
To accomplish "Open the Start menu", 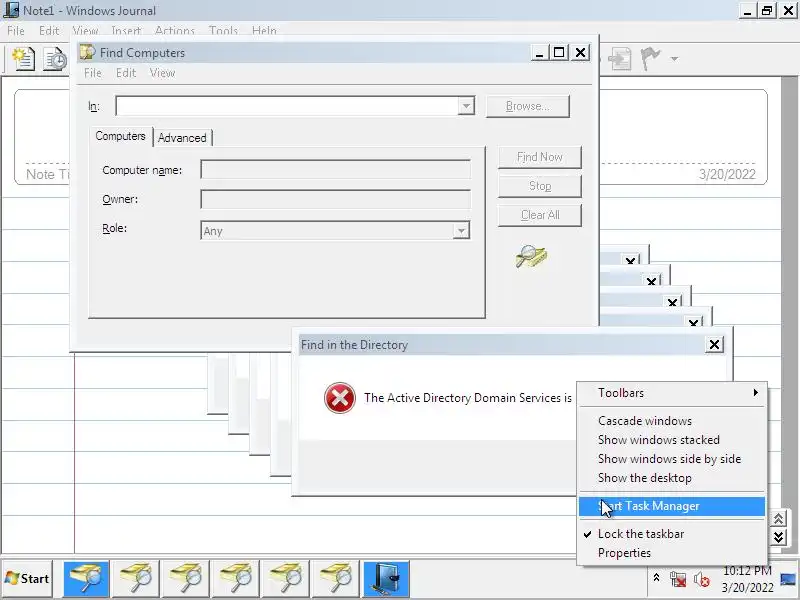I will (x=27, y=579).
